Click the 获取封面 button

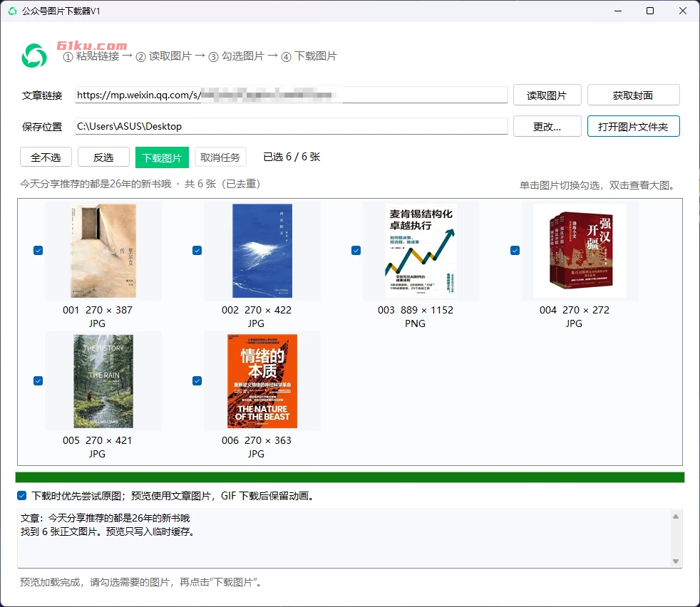coord(633,95)
